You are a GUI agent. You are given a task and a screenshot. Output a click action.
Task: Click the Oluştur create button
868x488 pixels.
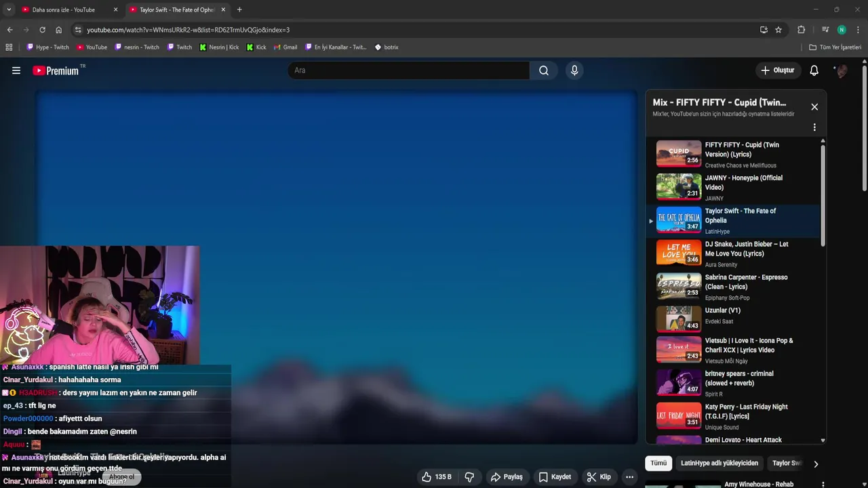point(777,70)
